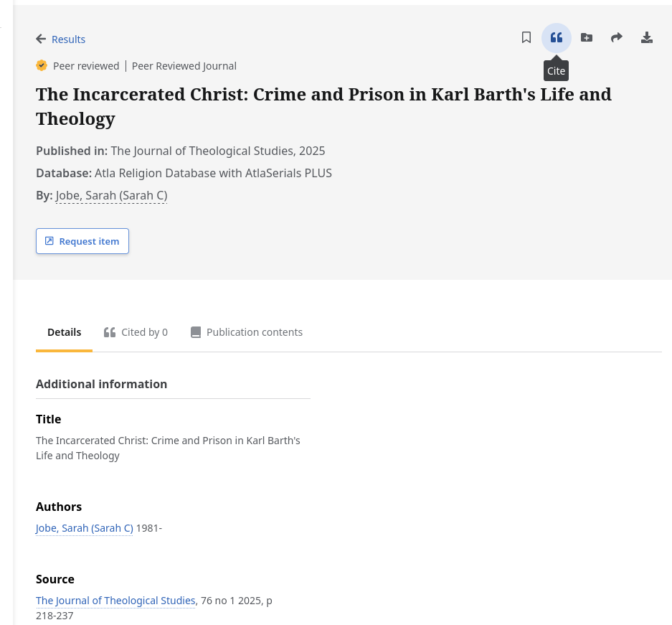This screenshot has height=625, width=672.
Task: Click the quotation icon on Cited by tab
Action: pos(110,332)
